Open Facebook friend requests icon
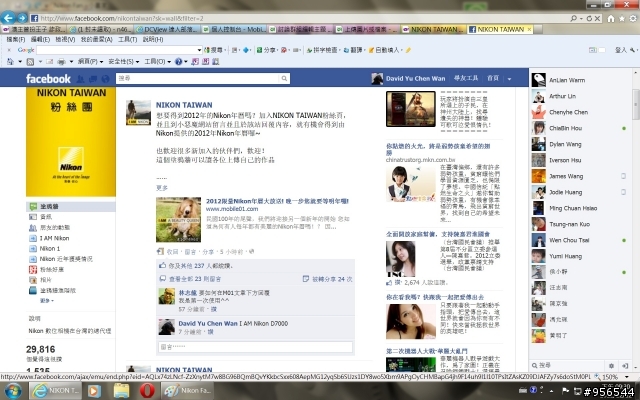 click(x=81, y=78)
